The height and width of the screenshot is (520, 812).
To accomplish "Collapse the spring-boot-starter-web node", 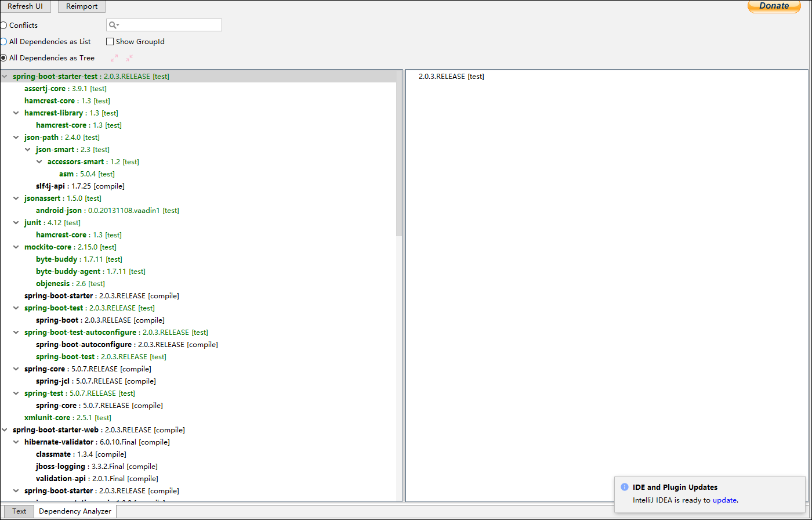I will (5, 430).
